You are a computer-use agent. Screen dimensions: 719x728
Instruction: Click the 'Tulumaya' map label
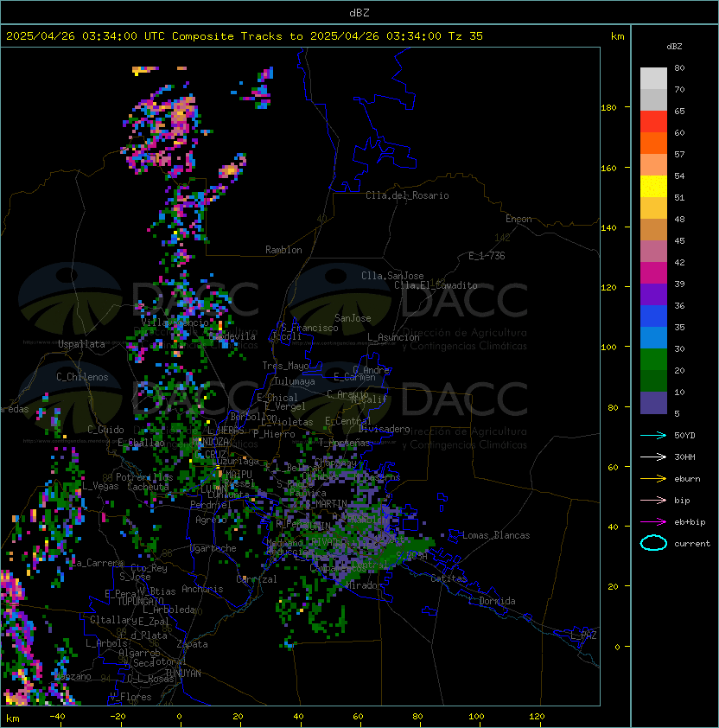coord(295,381)
